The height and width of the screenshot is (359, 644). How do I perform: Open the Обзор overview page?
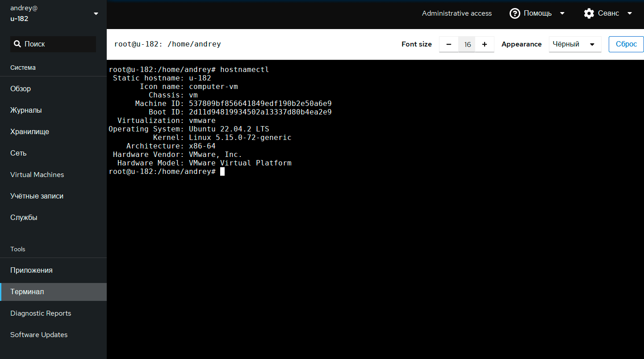(53, 89)
